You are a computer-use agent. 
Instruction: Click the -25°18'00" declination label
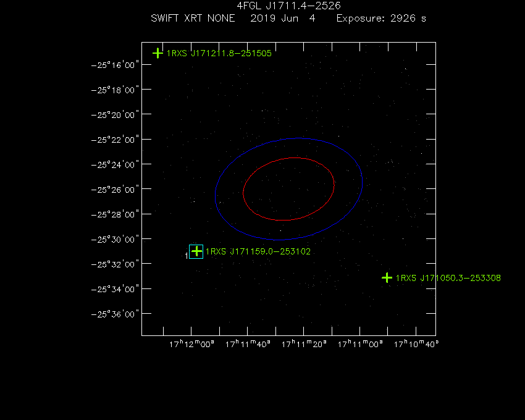tap(115, 90)
